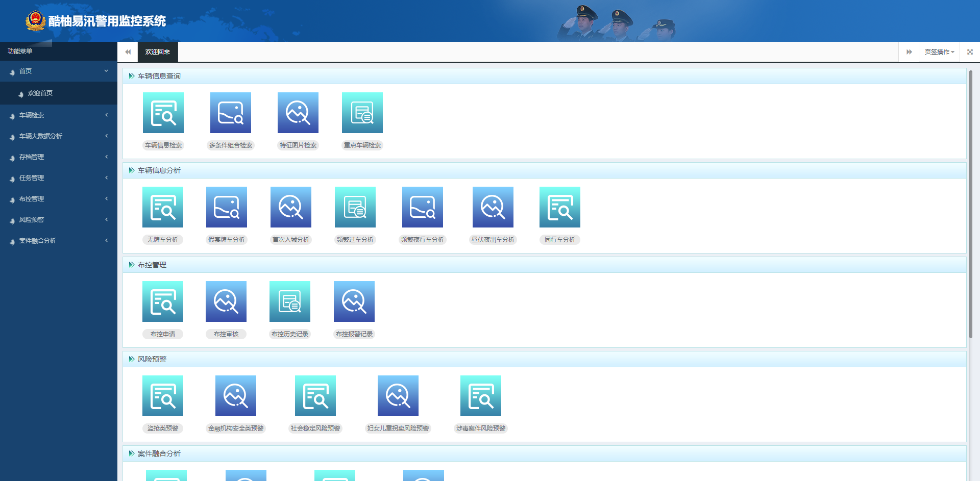Click the 同行车分析 label
980x481 pixels.
point(560,240)
